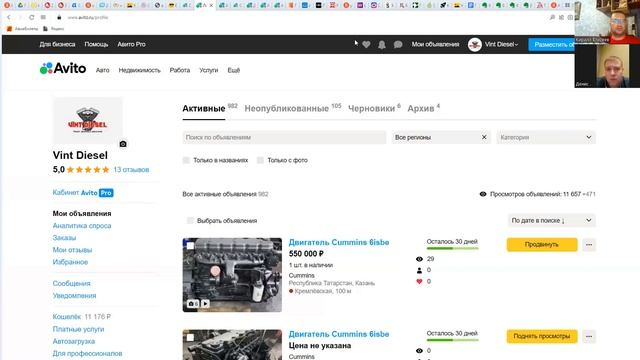Screen dimensions: 640x360
Task: Open the Все регионы region selector
Action: click(x=441, y=137)
